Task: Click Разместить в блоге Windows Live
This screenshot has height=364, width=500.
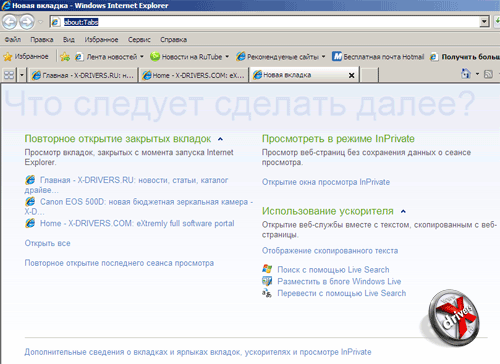Action: point(339,282)
